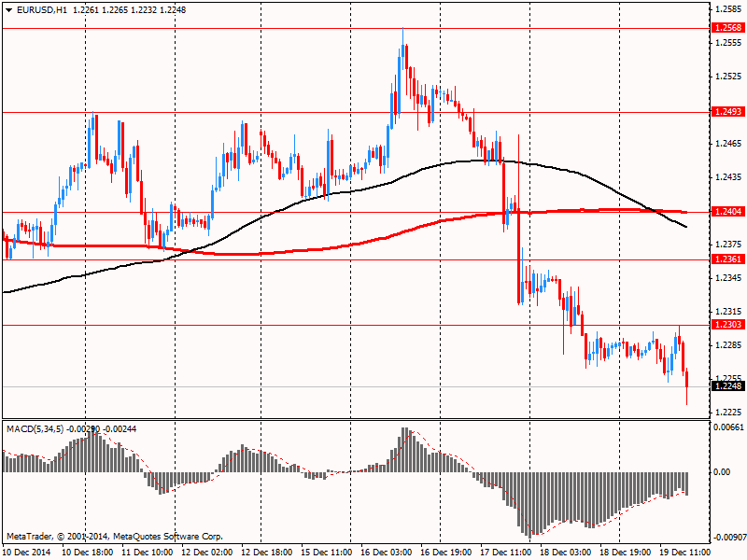Select the 1.2404 red price label
The width and height of the screenshot is (747, 560).
[727, 212]
